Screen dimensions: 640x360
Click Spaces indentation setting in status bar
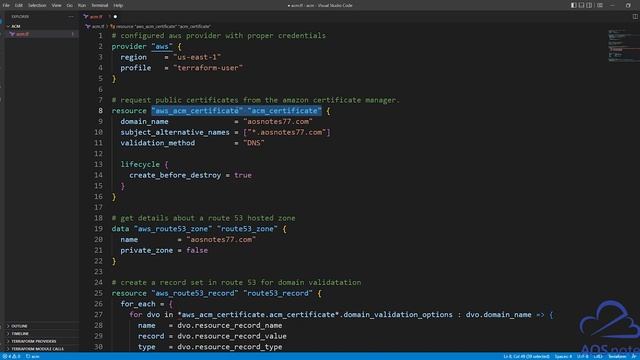(563, 356)
